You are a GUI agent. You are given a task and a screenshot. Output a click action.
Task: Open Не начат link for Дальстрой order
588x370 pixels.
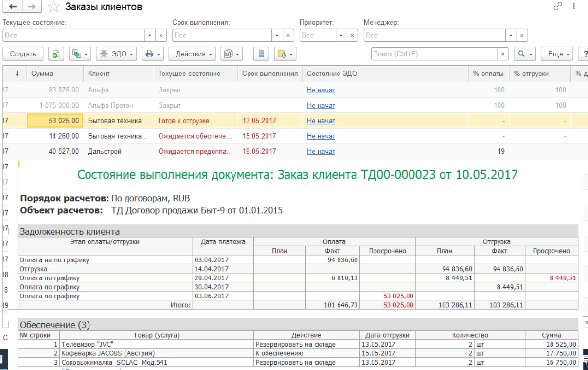point(321,151)
